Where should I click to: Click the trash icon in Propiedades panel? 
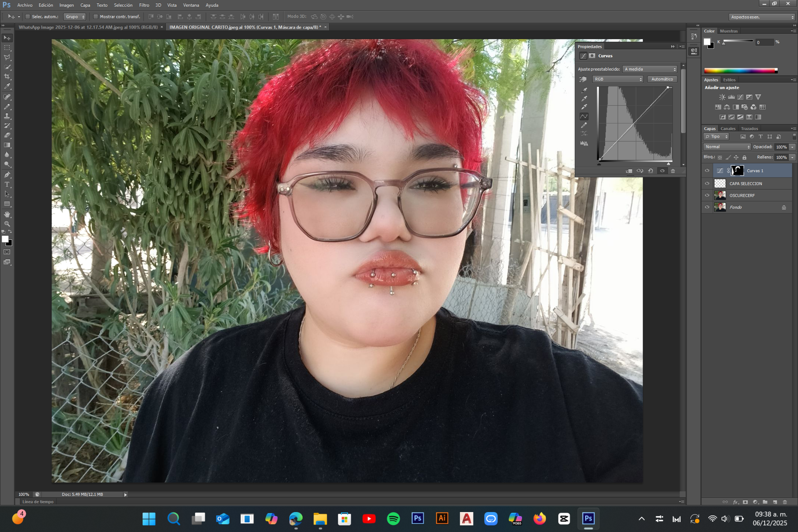(x=673, y=171)
